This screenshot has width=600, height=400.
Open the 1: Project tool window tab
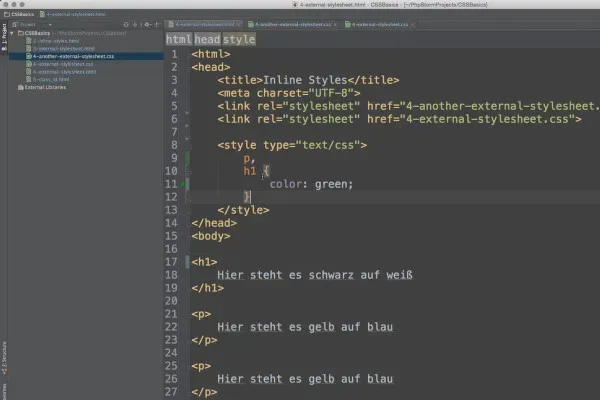(x=4, y=37)
